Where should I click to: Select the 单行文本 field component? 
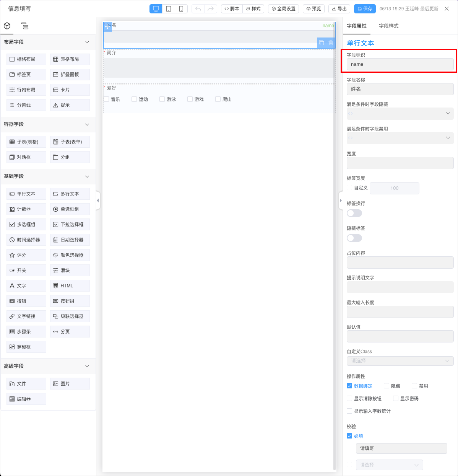[x=26, y=194]
